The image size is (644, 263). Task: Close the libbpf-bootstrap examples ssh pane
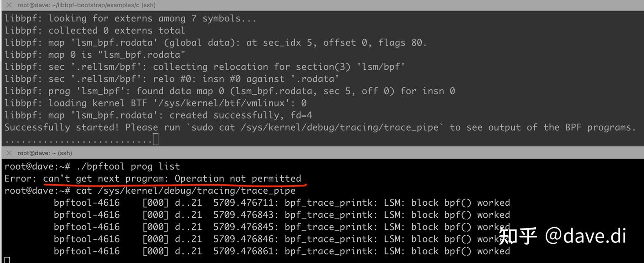[9, 5]
